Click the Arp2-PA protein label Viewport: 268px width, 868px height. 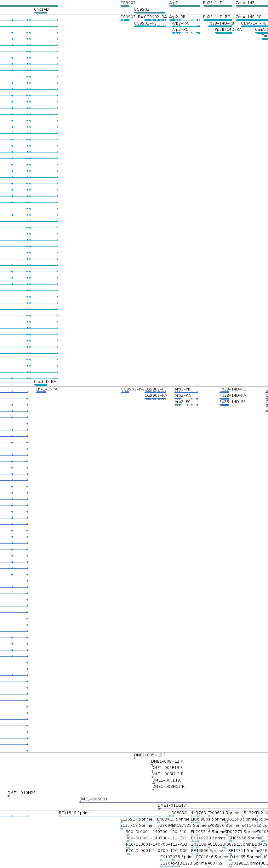(183, 395)
